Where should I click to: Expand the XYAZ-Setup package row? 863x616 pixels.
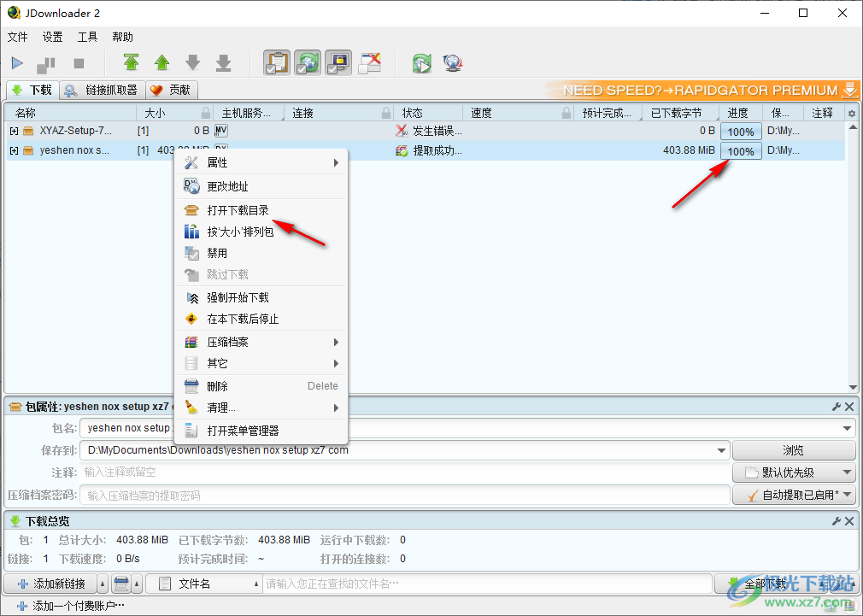tap(15, 131)
